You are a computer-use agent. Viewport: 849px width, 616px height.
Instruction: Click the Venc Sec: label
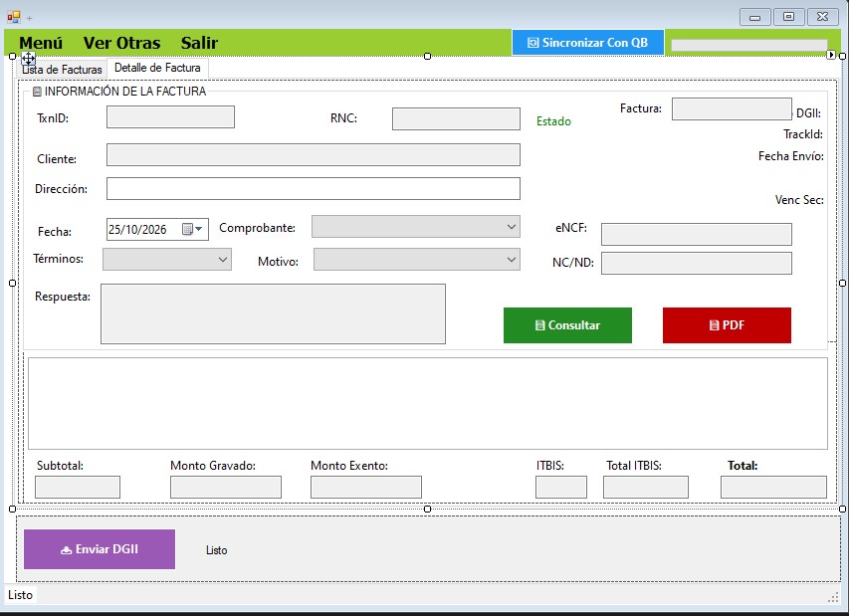tap(799, 200)
